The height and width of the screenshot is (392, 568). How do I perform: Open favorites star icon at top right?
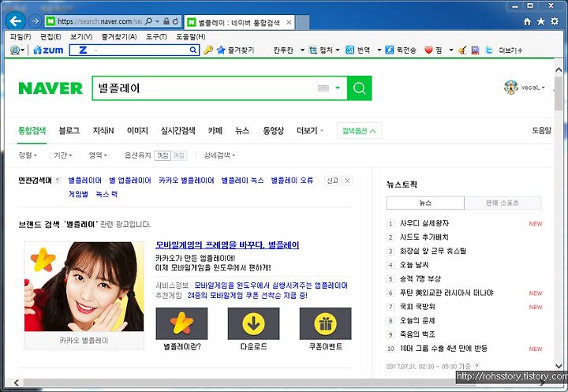click(x=541, y=22)
